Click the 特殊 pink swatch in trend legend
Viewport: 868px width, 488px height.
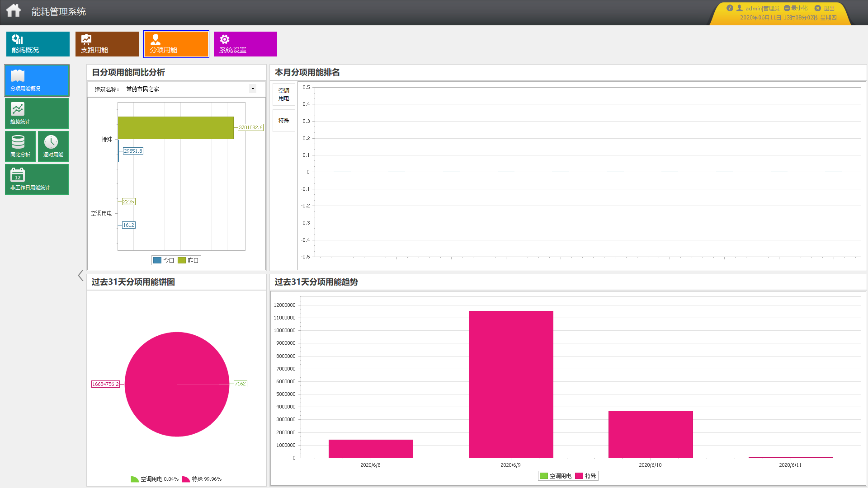coord(579,476)
